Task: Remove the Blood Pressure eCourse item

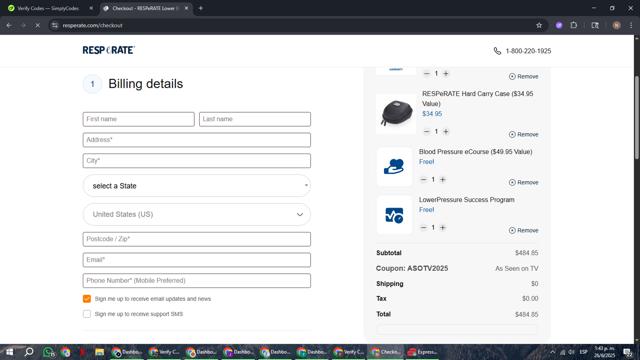Action: [523, 182]
